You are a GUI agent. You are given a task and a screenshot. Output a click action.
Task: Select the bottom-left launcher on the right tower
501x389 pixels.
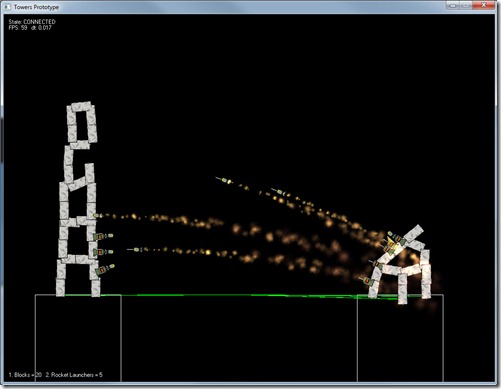pos(366,280)
